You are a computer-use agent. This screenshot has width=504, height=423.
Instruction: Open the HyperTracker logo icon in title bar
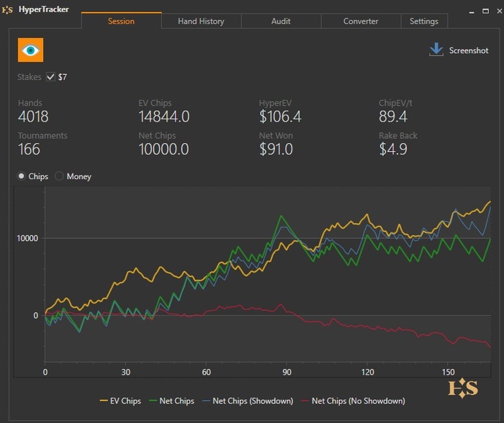point(7,10)
